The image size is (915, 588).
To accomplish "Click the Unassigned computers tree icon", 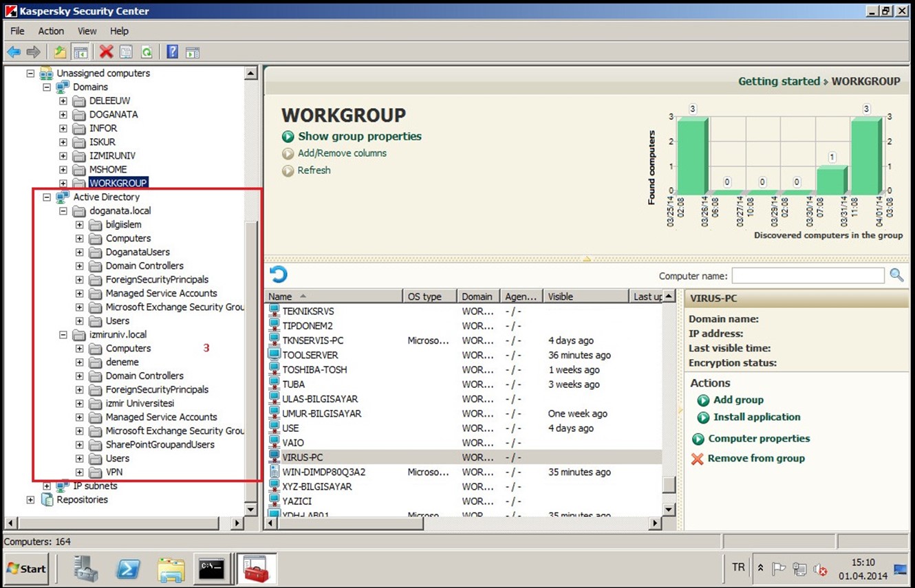I will click(x=46, y=73).
